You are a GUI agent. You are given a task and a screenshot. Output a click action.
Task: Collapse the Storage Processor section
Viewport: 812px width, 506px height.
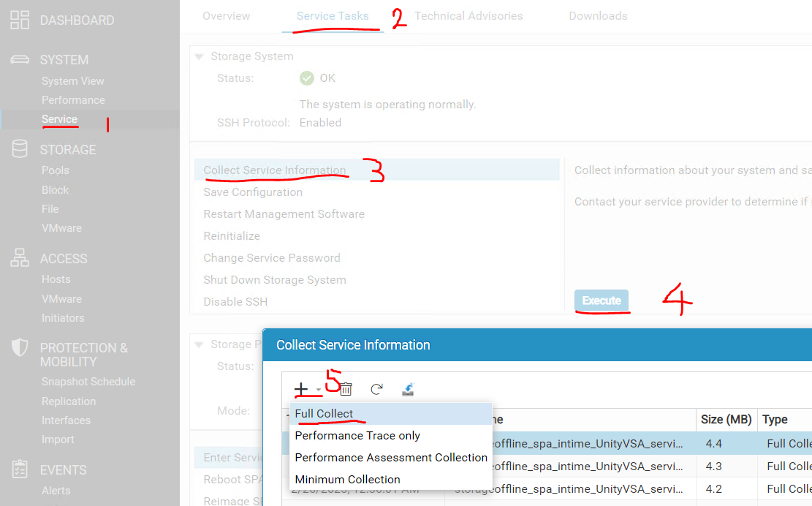tap(199, 344)
